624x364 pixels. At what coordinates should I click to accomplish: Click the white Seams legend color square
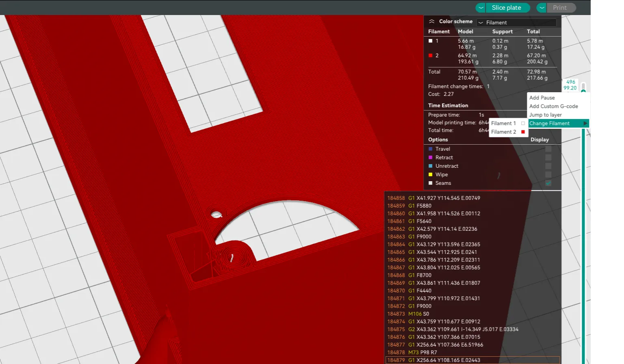431,183
